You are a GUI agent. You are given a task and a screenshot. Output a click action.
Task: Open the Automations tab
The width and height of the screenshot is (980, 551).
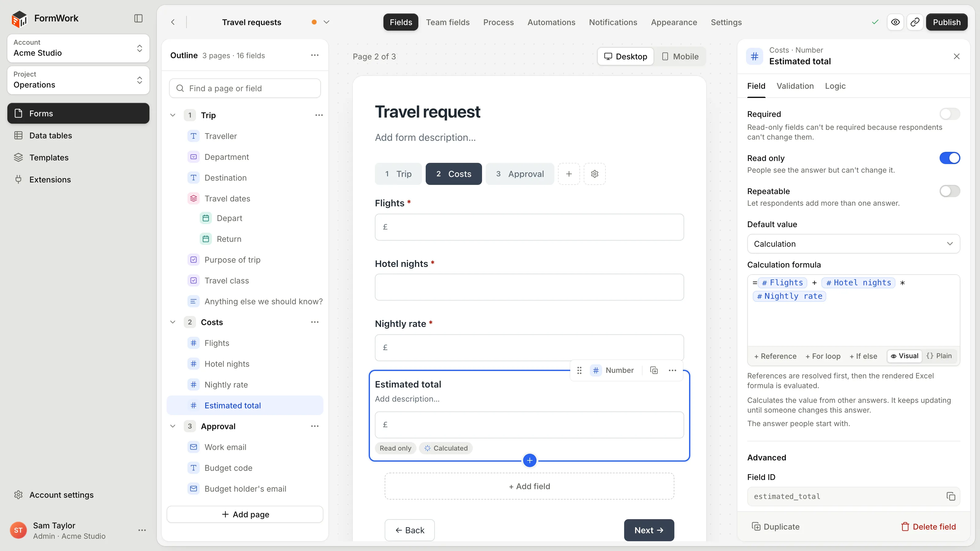tap(551, 22)
